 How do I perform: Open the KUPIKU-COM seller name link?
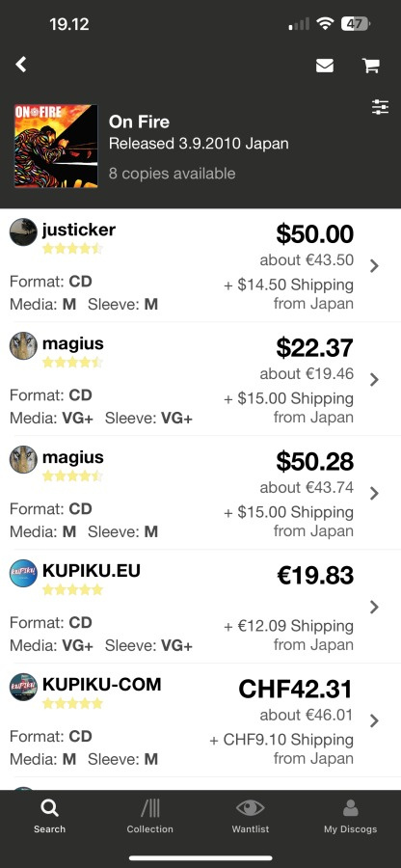click(102, 684)
